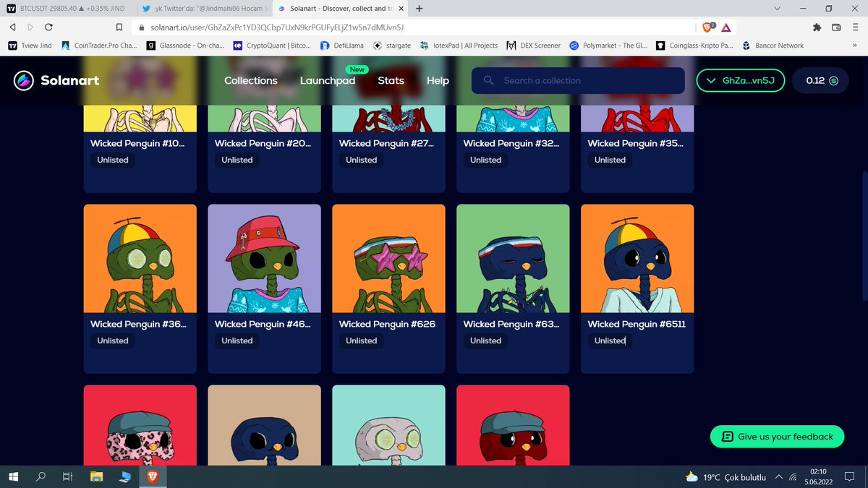
Task: Open the Bancor Network bookmark
Action: tap(773, 45)
